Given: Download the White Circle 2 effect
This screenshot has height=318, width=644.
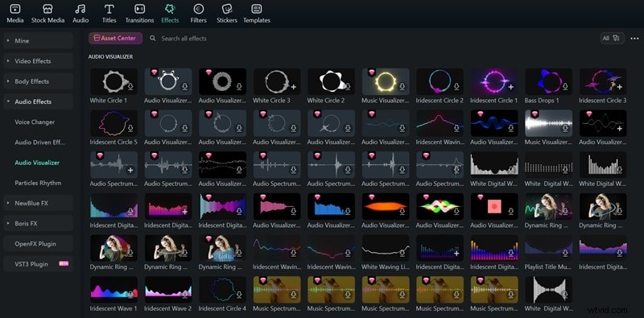Looking at the screenshot, I should click(x=348, y=87).
